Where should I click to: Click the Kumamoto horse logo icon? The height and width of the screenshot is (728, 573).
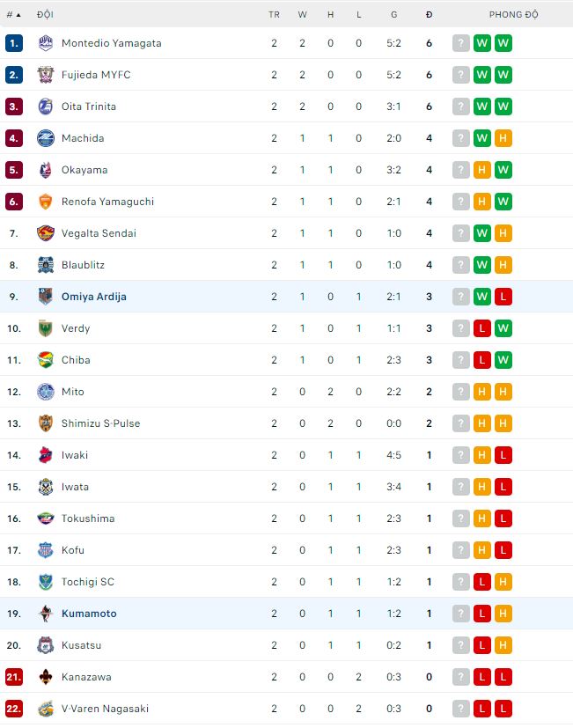click(46, 614)
